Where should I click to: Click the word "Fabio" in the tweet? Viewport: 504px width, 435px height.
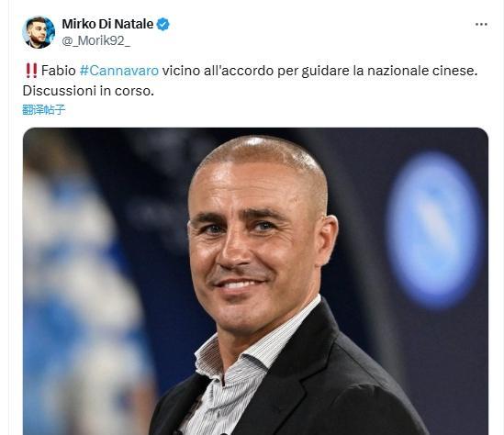click(x=59, y=71)
